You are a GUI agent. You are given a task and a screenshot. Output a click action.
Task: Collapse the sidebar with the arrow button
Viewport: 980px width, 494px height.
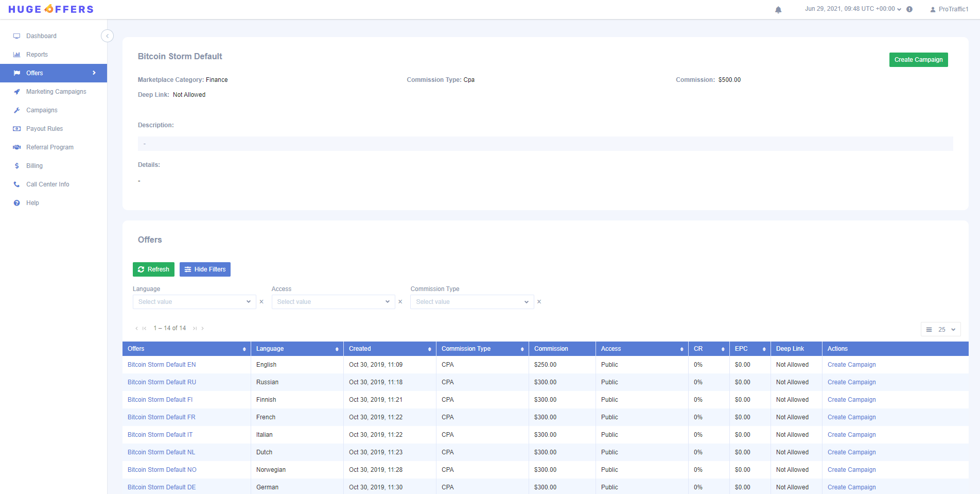(x=107, y=36)
